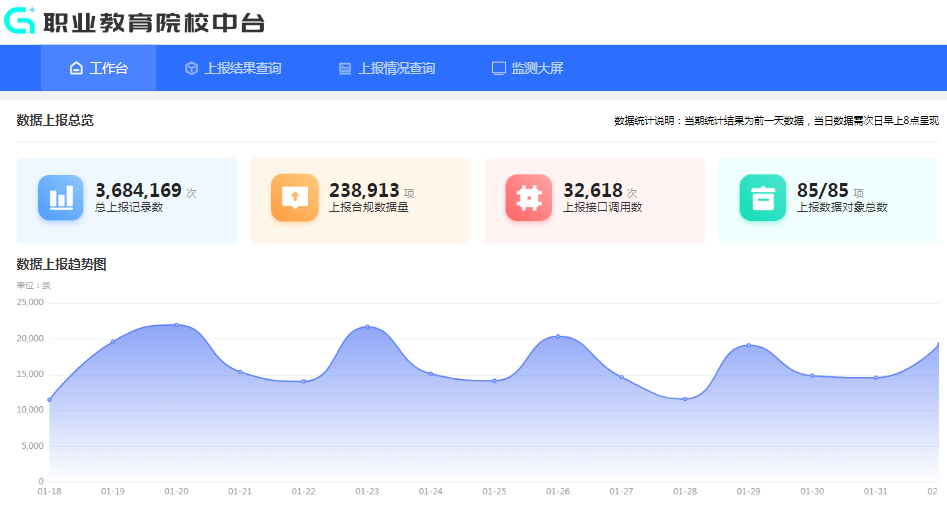947x513 pixels.
Task: Click the 3,684,169 total records figure
Action: click(138, 190)
